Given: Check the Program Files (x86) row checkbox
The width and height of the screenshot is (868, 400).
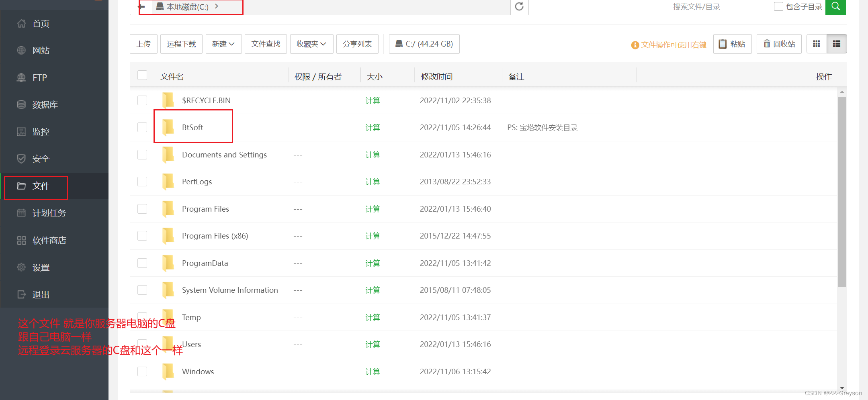Looking at the screenshot, I should click(142, 236).
